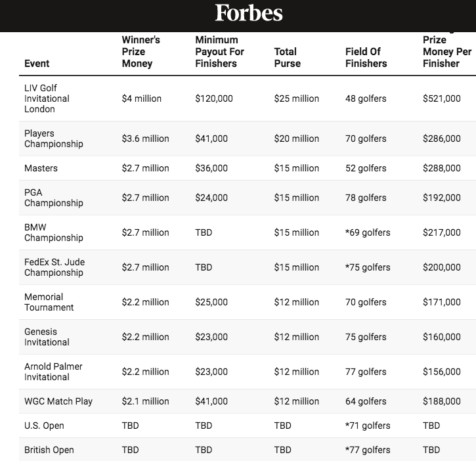Click the Prize Money Per Finisher header
The image size is (476, 461).
click(x=447, y=52)
